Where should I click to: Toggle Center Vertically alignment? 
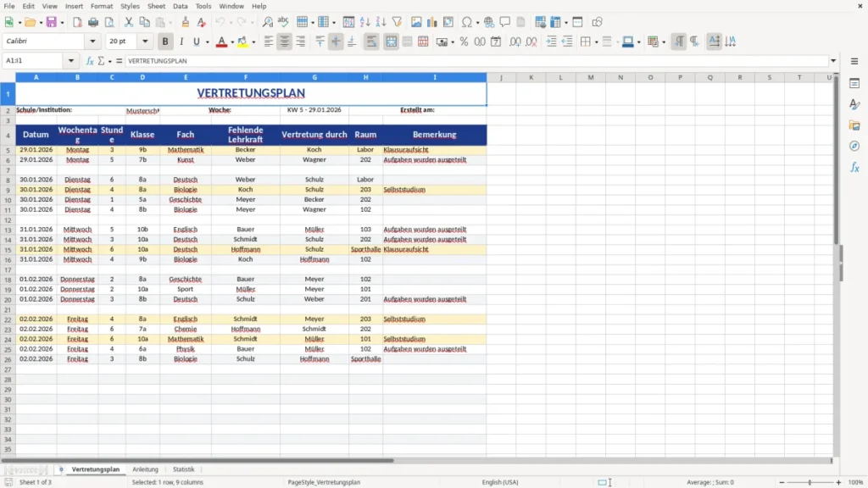point(336,42)
